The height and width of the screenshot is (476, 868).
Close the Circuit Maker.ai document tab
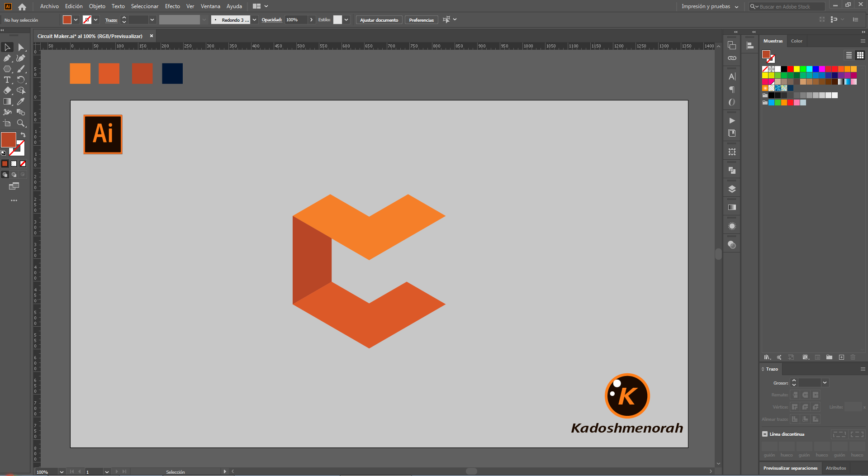152,36
